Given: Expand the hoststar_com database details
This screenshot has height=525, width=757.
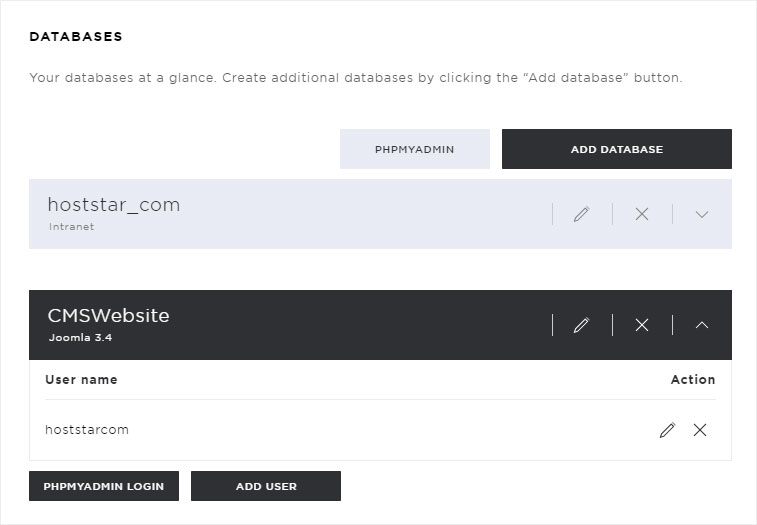Looking at the screenshot, I should point(702,214).
